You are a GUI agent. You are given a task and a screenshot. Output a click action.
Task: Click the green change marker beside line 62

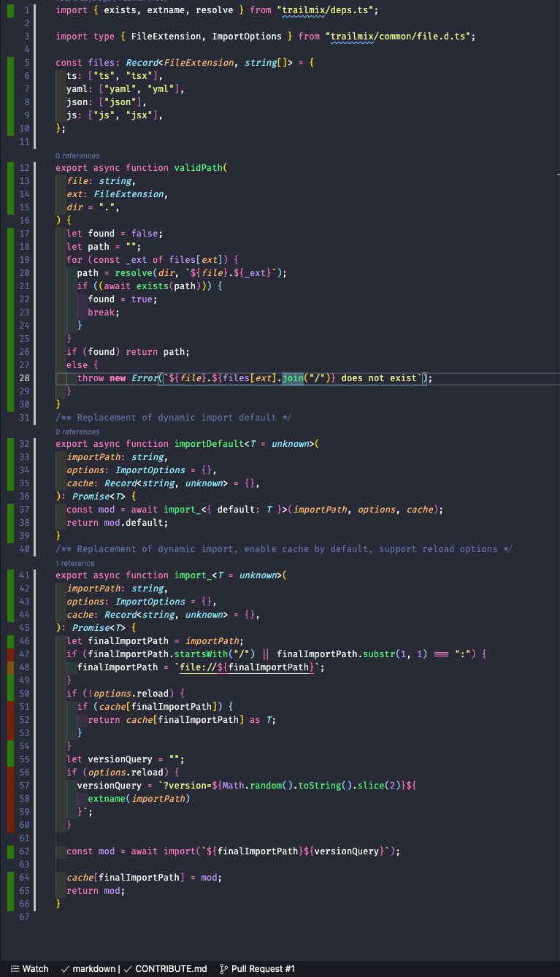pos(11,851)
